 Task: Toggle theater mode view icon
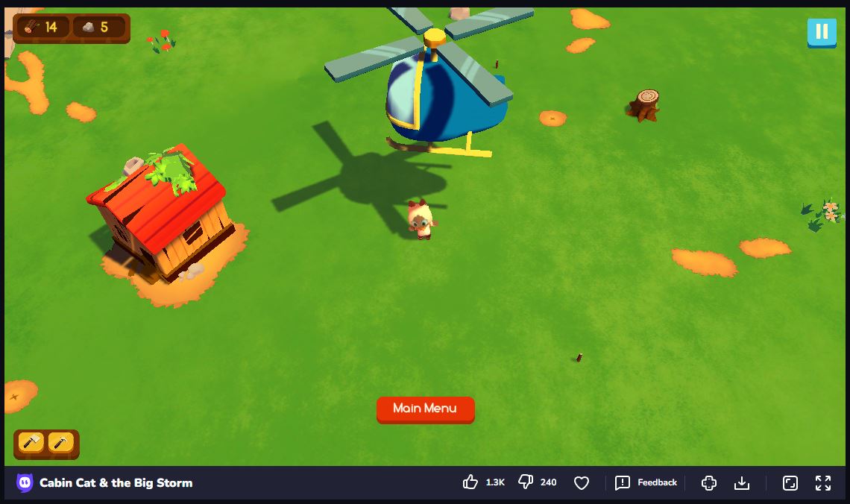point(790,482)
